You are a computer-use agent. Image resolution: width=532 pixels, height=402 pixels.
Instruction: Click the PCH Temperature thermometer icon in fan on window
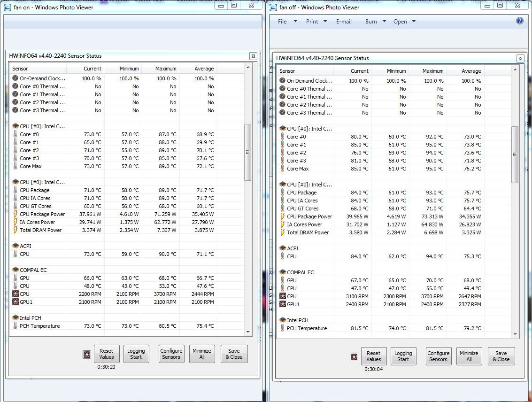click(15, 325)
